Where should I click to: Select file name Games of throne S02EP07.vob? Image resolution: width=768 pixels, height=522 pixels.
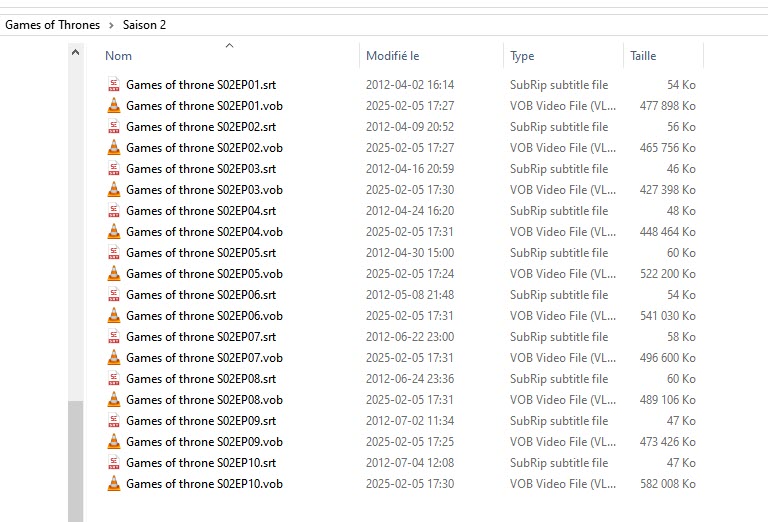click(x=204, y=358)
